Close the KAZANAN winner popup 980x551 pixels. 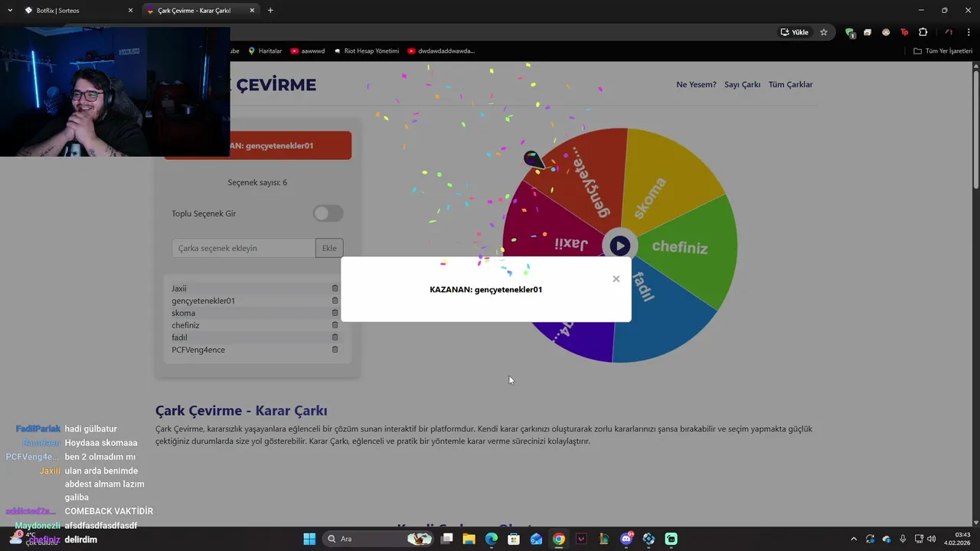pyautogui.click(x=616, y=279)
